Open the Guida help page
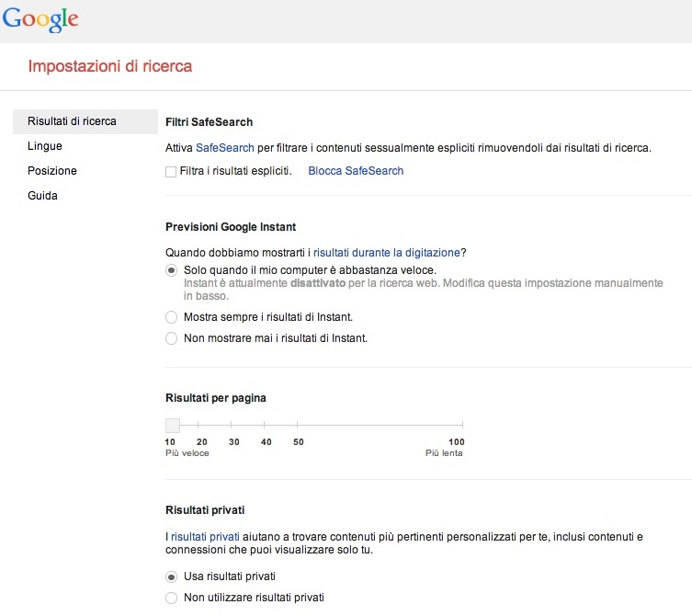This screenshot has width=692, height=616. (x=42, y=196)
